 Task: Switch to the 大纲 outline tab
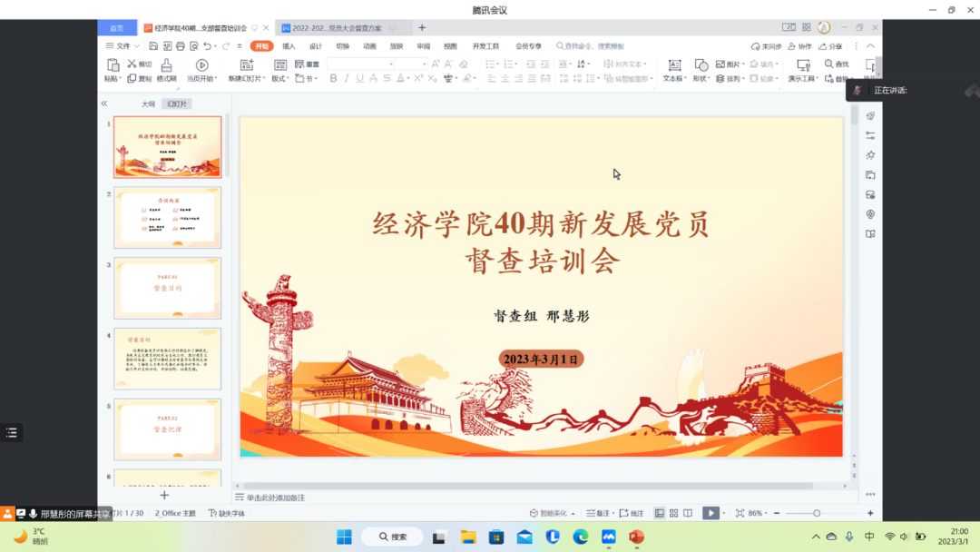pos(148,103)
